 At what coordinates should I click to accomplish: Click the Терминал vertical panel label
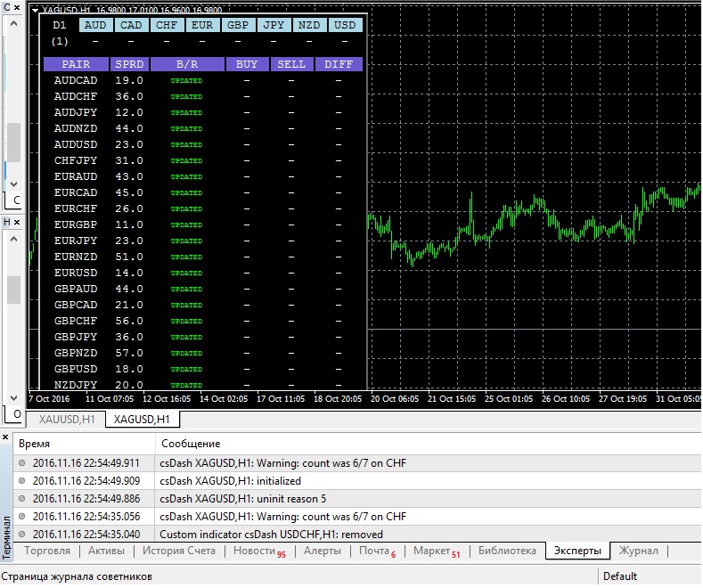(6, 538)
